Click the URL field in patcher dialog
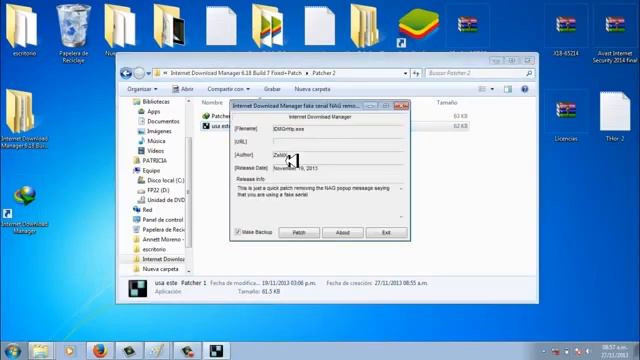This screenshot has height=360, width=640. pyautogui.click(x=338, y=142)
